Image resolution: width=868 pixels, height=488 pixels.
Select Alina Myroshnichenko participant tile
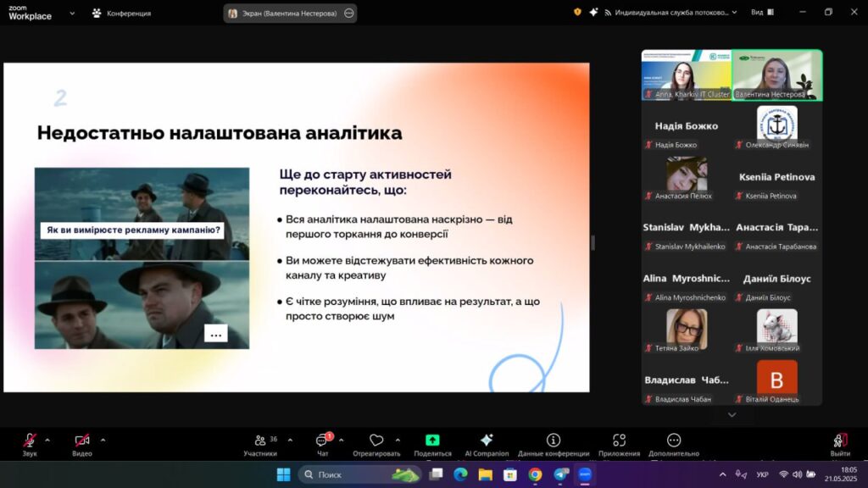click(x=687, y=280)
